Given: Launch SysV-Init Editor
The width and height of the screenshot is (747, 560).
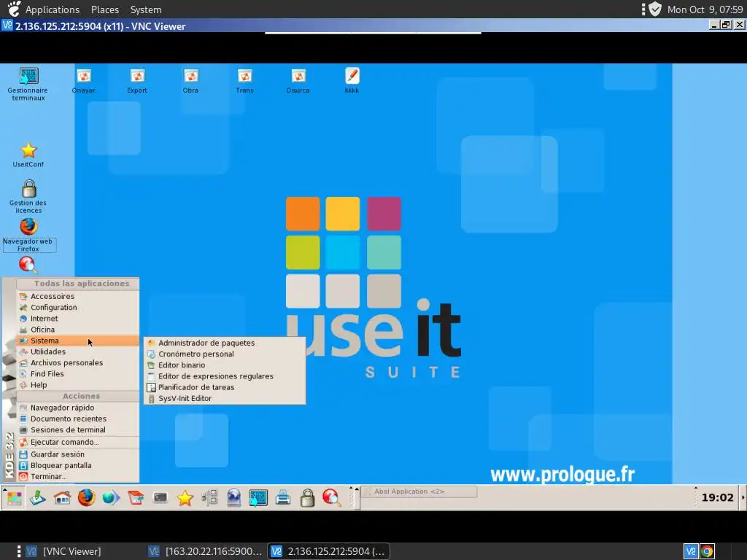Looking at the screenshot, I should 225,399.
